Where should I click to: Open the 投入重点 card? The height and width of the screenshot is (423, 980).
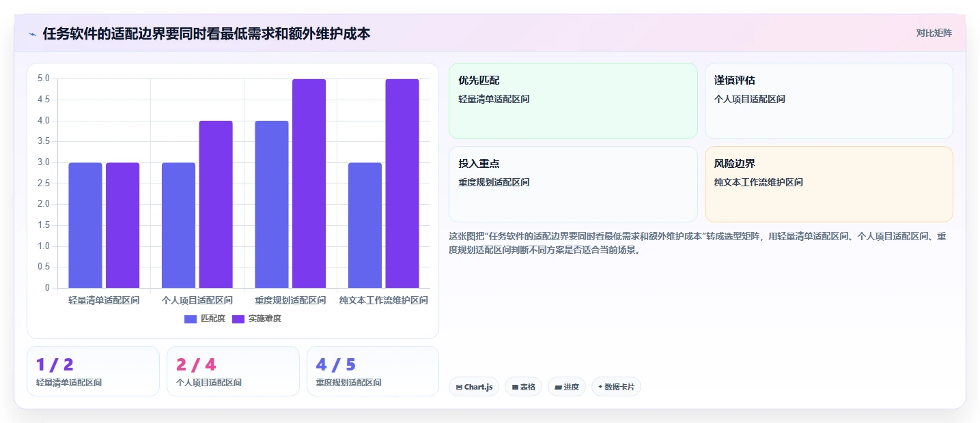coord(573,184)
